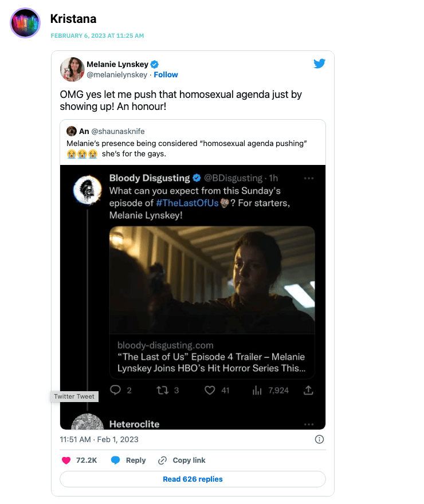Open the tweet info circle icon
This screenshot has height=504, width=424.
point(319,439)
